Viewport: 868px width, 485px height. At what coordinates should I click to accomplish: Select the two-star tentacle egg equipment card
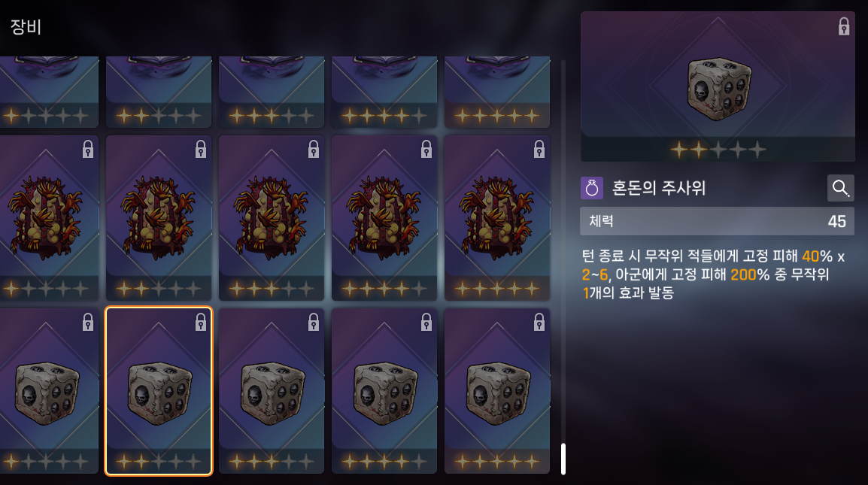[158, 218]
